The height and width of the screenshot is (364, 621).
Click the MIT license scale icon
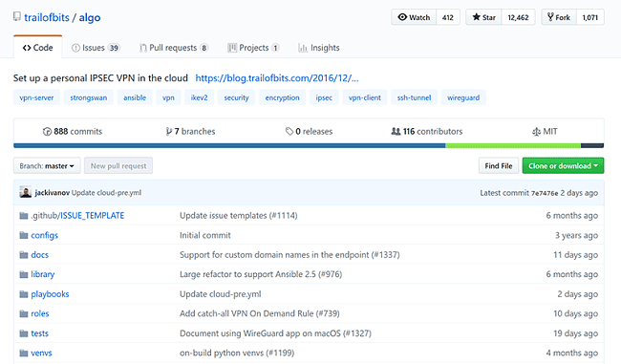tap(536, 132)
